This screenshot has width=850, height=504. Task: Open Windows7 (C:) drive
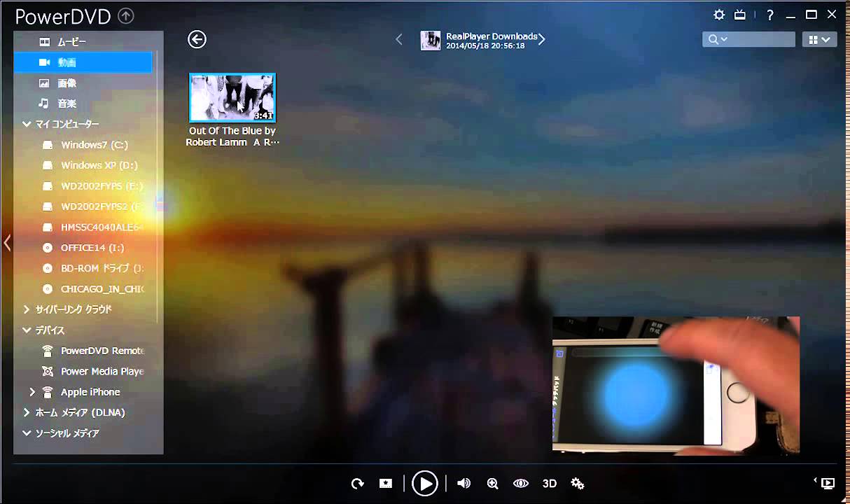click(x=94, y=145)
